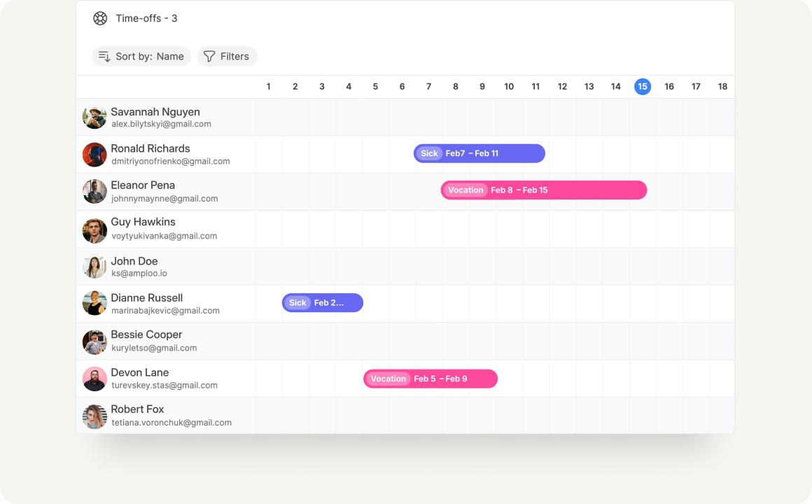Viewport: 812px width, 504px height.
Task: Click the sort icon next to Sort by
Action: tap(104, 56)
